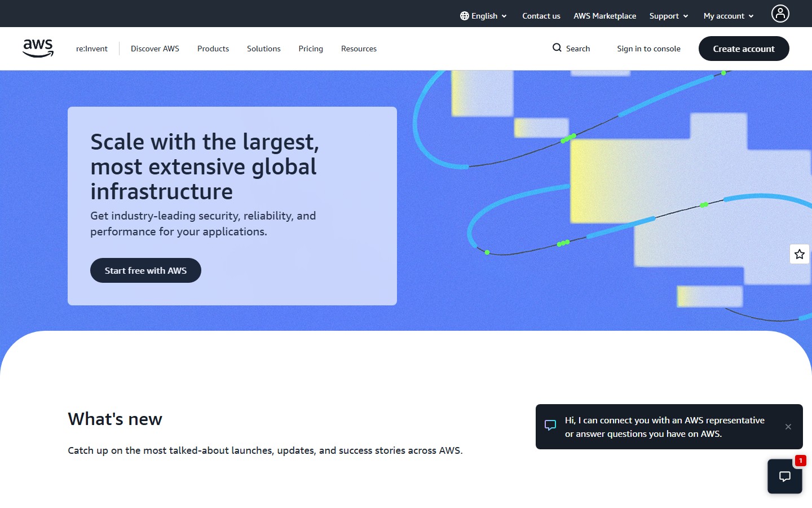Expand the My account dropdown
This screenshot has height=508, width=812.
coord(729,16)
